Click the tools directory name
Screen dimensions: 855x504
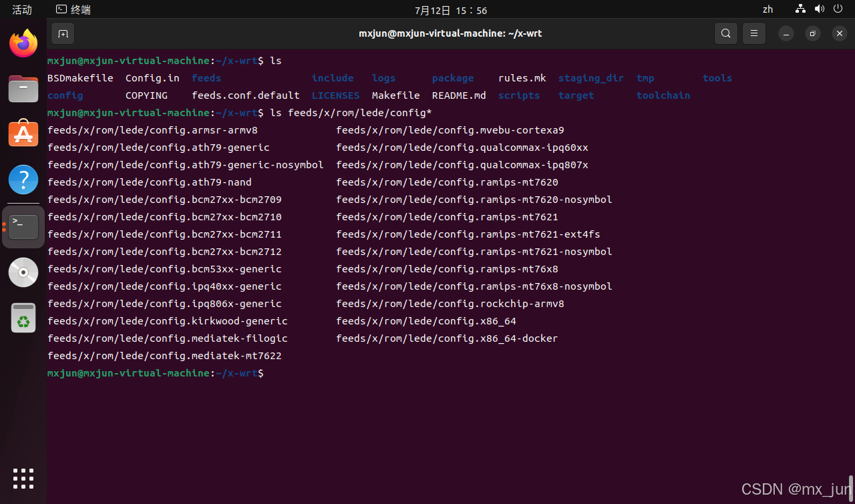(717, 78)
